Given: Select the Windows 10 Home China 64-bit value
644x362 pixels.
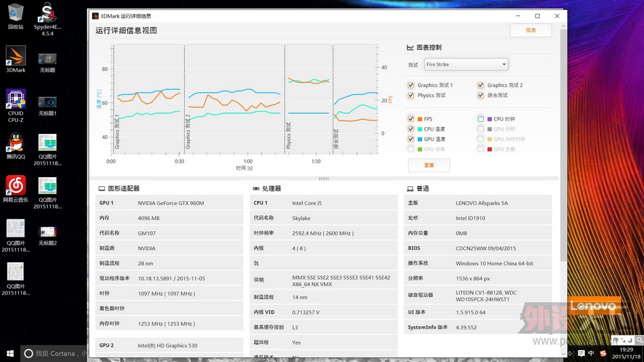Looking at the screenshot, I should tap(494, 263).
